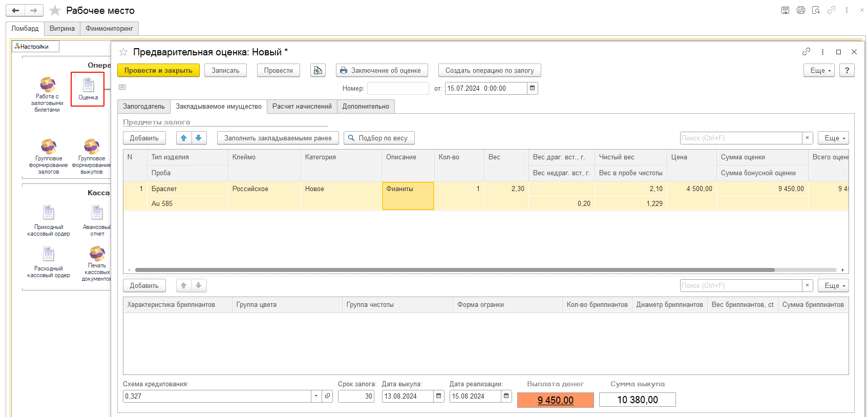Click the Записать button
Viewport: 868px width, 417px height.
coord(225,70)
